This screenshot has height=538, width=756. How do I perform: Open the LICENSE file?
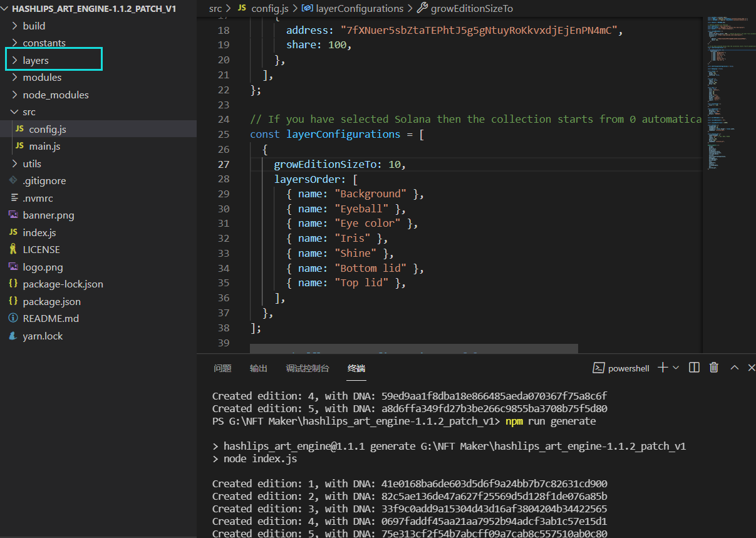[x=41, y=250]
